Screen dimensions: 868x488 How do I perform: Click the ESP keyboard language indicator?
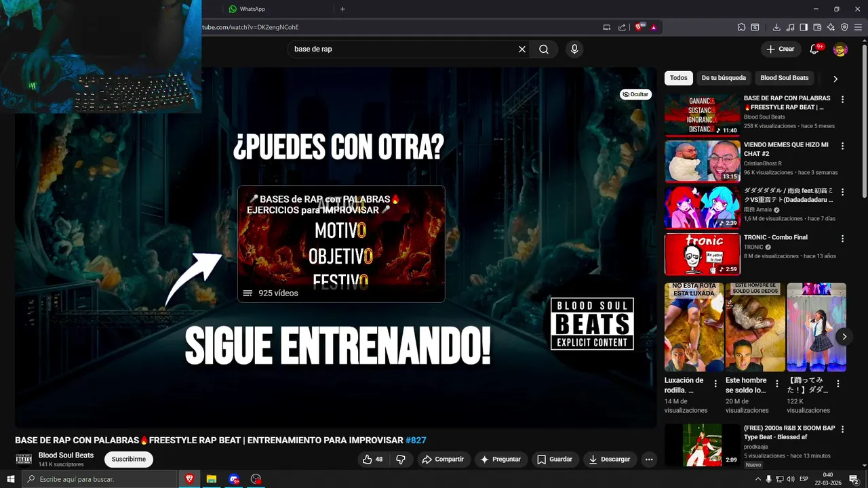[804, 479]
